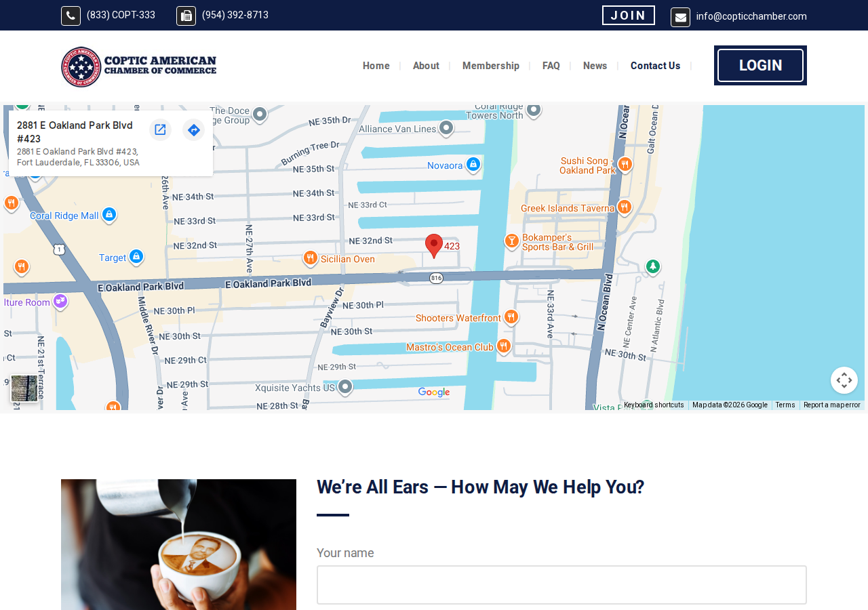Click the JOIN button
The width and height of the screenshot is (868, 610).
(x=629, y=15)
